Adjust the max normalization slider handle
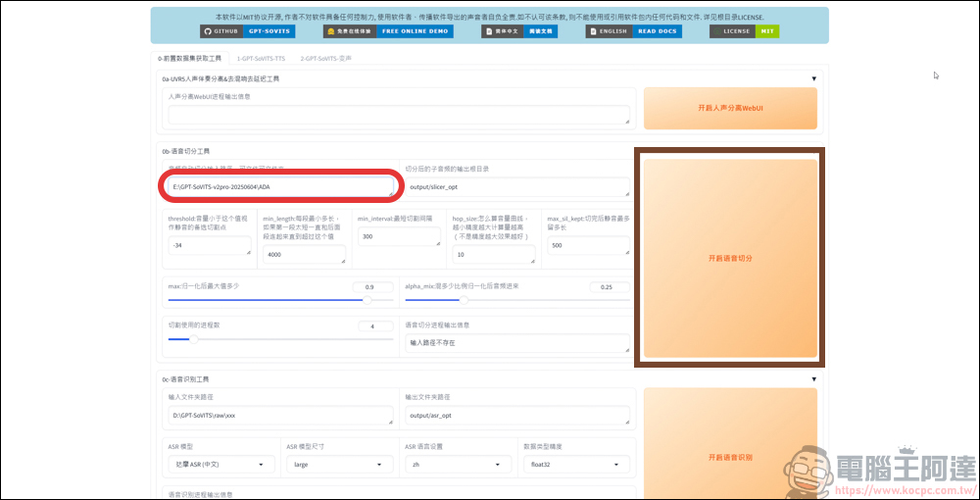The image size is (980, 500). click(x=367, y=300)
